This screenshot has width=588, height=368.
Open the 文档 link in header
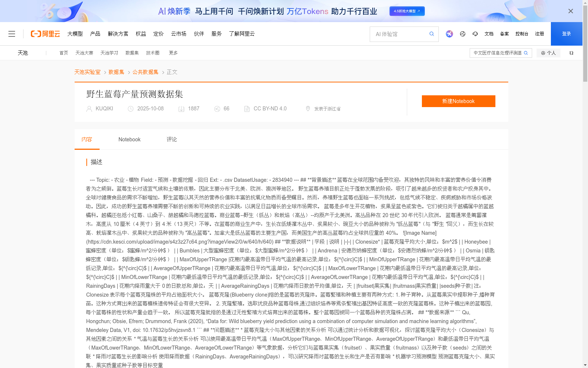pyautogui.click(x=489, y=34)
